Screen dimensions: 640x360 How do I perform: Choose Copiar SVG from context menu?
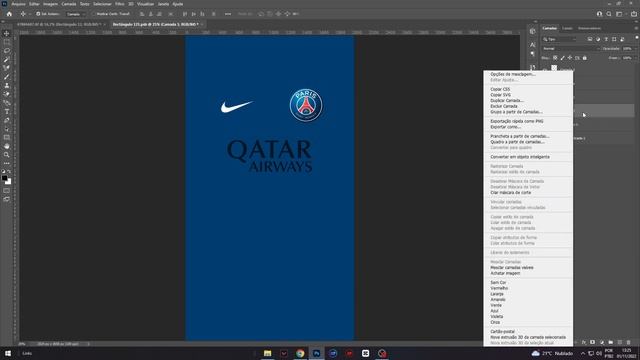(x=500, y=95)
